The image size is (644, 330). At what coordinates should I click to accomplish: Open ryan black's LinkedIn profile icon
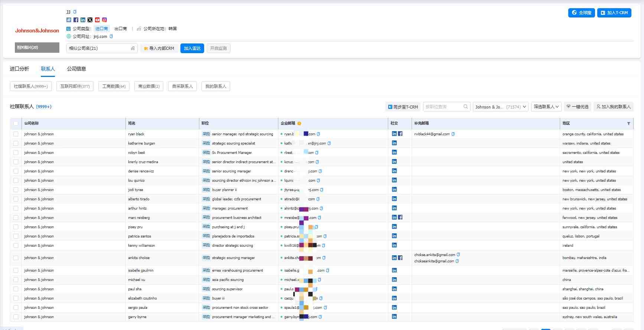pyautogui.click(x=394, y=134)
